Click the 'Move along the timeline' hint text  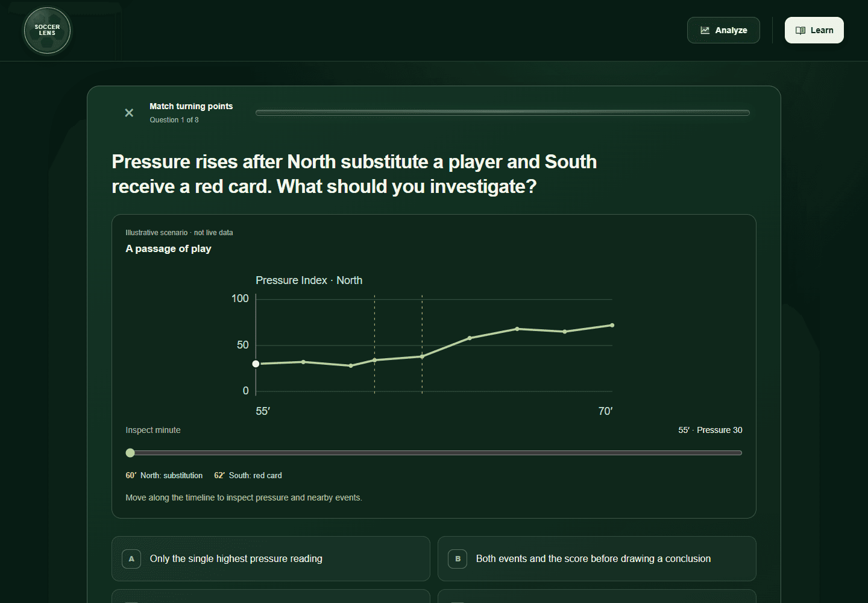[x=244, y=497]
